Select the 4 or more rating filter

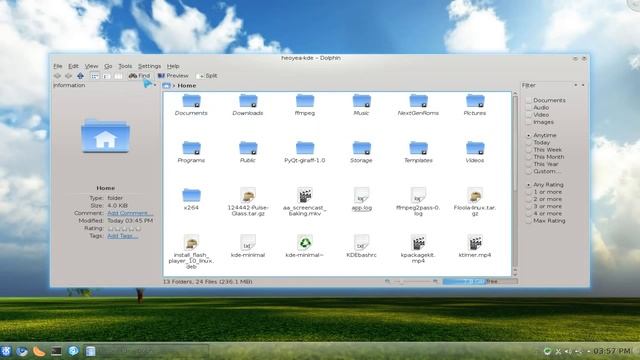click(x=529, y=214)
